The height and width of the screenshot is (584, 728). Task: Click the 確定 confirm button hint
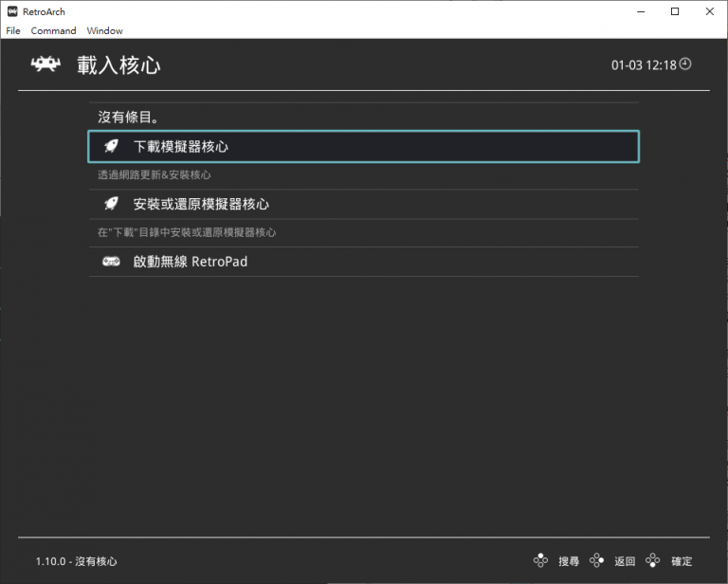[682, 561]
